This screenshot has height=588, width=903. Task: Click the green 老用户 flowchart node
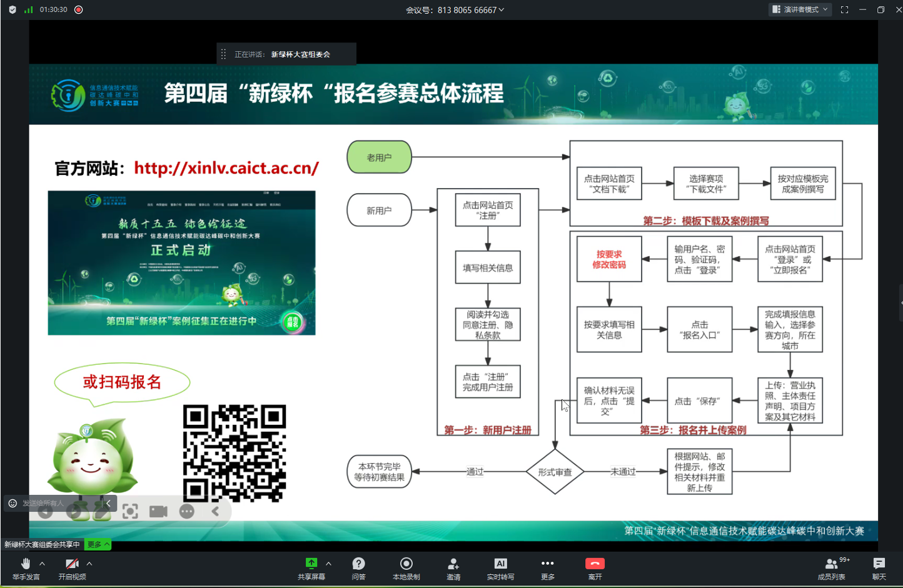click(x=379, y=157)
